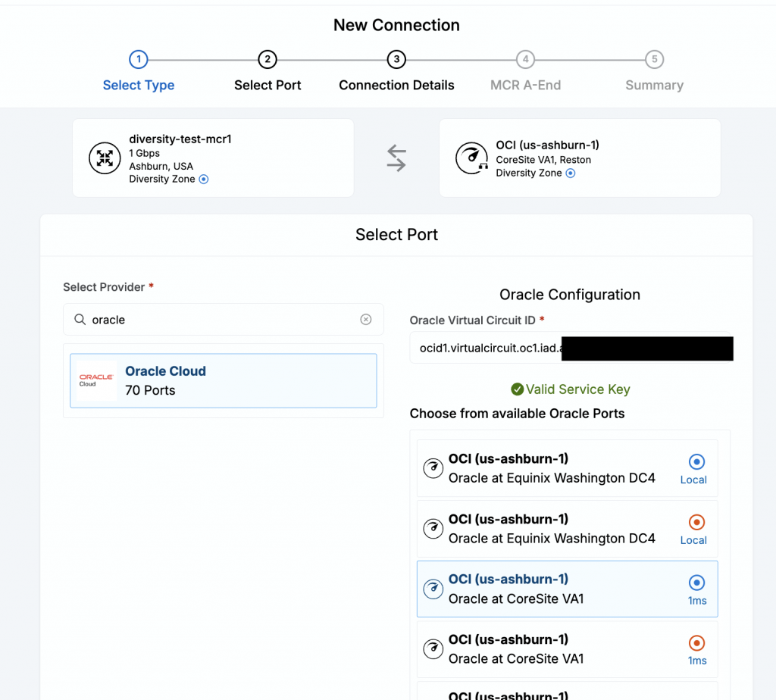Image resolution: width=776 pixels, height=700 pixels.
Task: Click the blue Diversity Zone icon under Ashburn, USA
Action: 203,179
